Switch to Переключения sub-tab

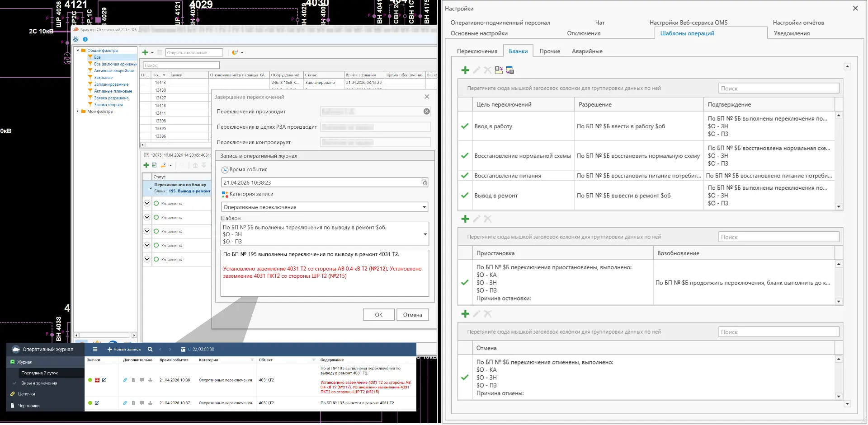477,51
